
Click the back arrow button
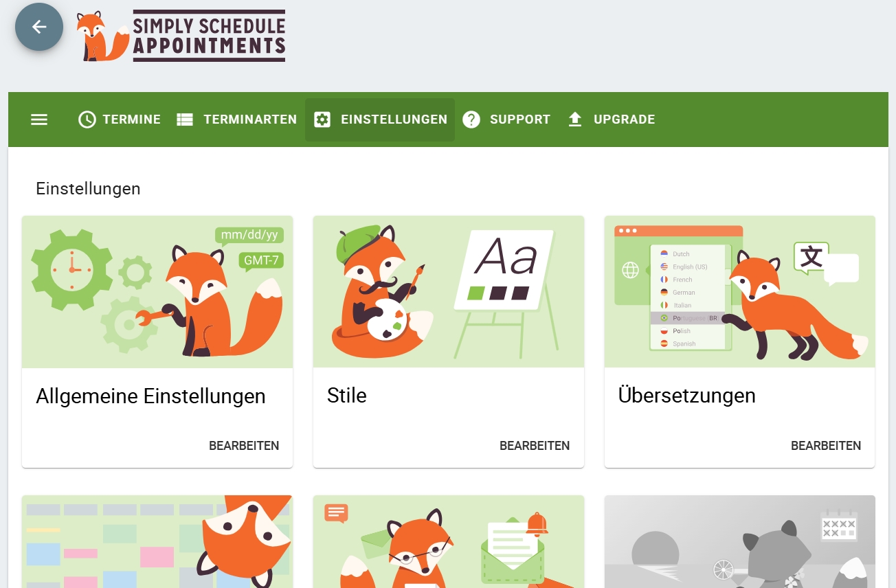[x=39, y=27]
